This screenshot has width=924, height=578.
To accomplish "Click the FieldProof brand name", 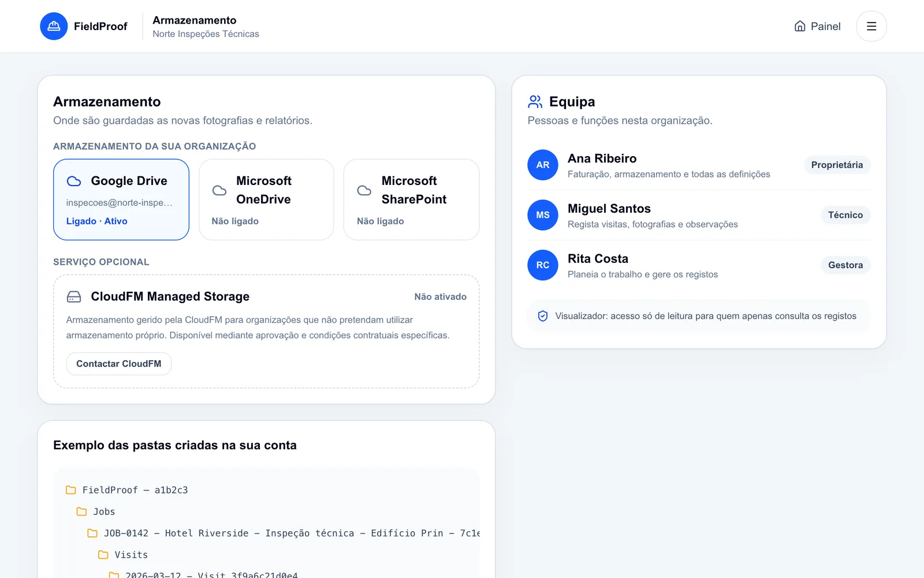I will pos(100,27).
